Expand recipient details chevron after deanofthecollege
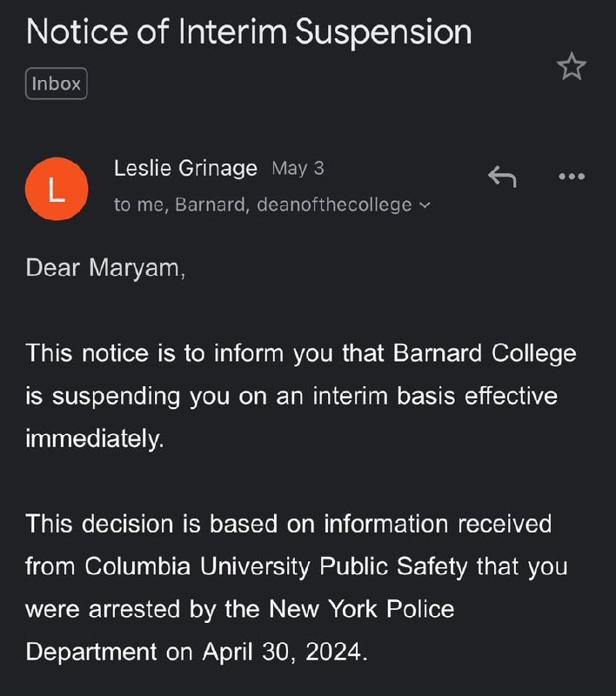Viewport: 616px width, 696px height. (x=425, y=205)
